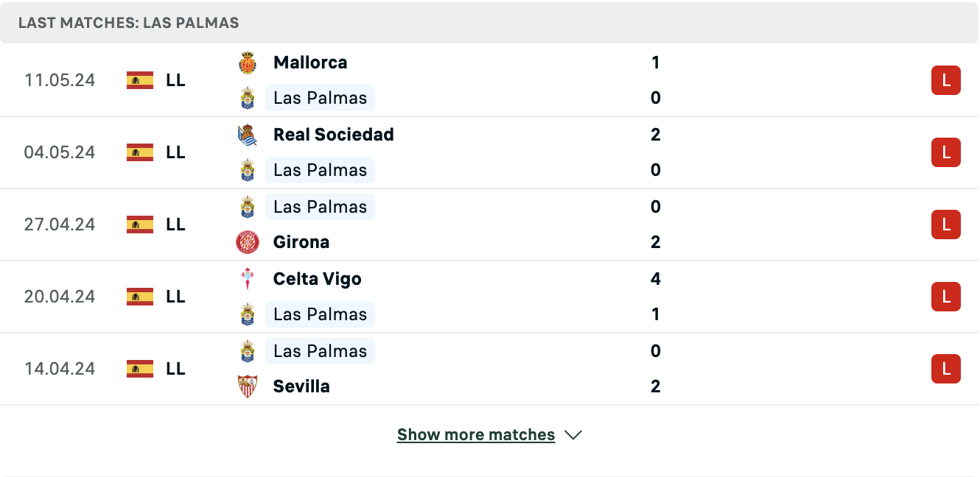Click Show more matches link
Screen dimensions: 980x477
pos(476,435)
